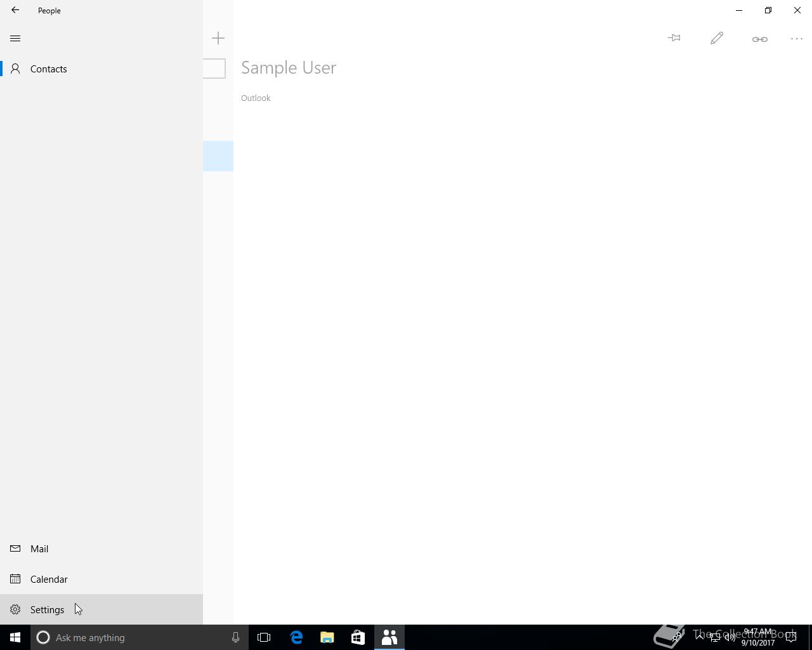Pin Sample User contact to Start
Screen dimensions: 812x650
[674, 38]
